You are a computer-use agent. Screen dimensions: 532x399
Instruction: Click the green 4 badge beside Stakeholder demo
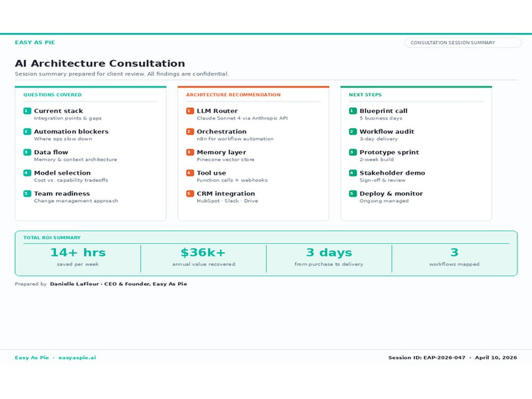coord(353,173)
